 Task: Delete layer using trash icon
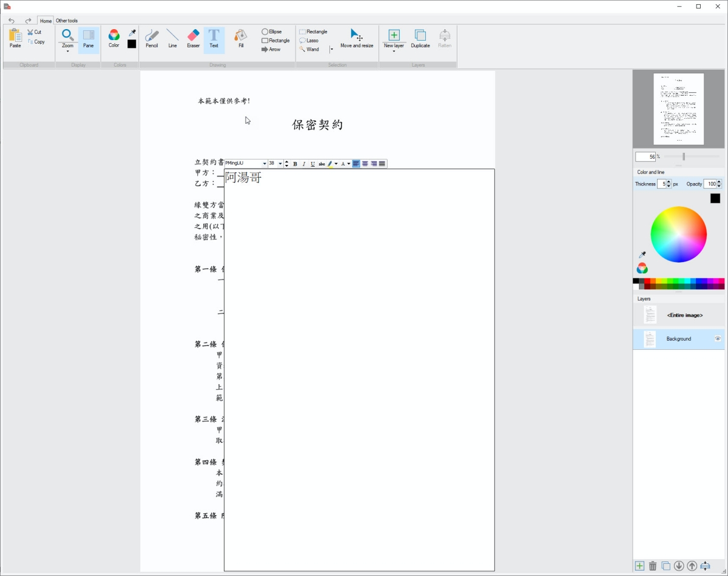coord(653,566)
